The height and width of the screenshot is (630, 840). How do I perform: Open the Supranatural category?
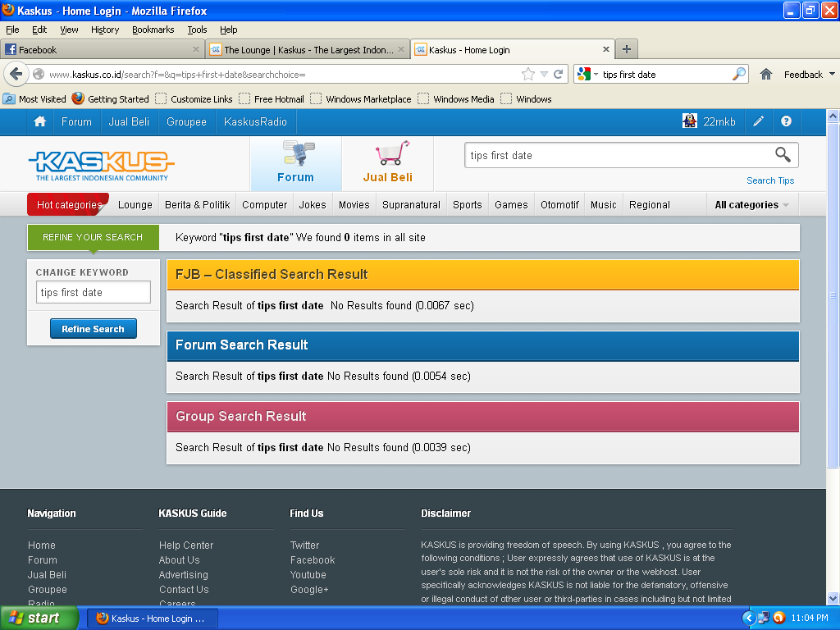(x=411, y=204)
